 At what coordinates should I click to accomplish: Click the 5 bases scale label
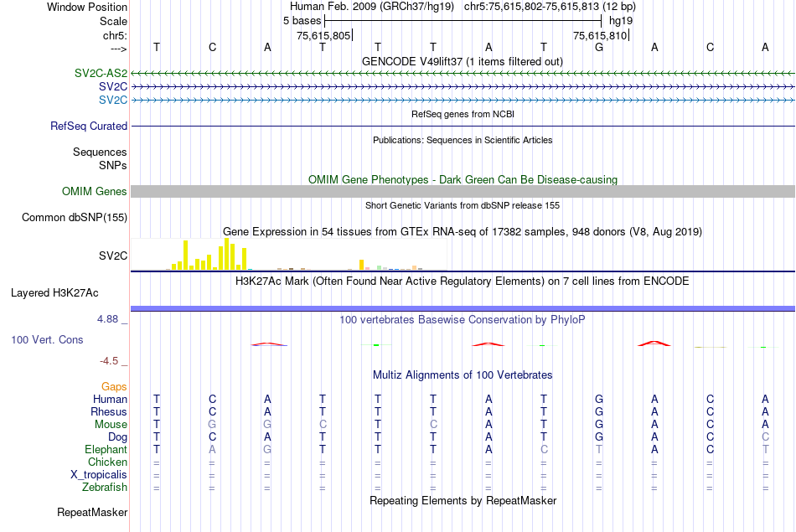pos(302,21)
